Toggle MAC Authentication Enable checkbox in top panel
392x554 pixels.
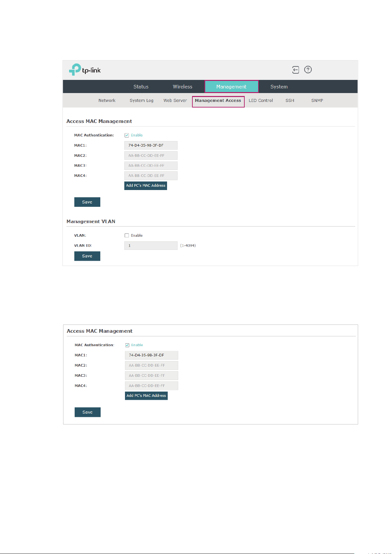click(x=127, y=135)
